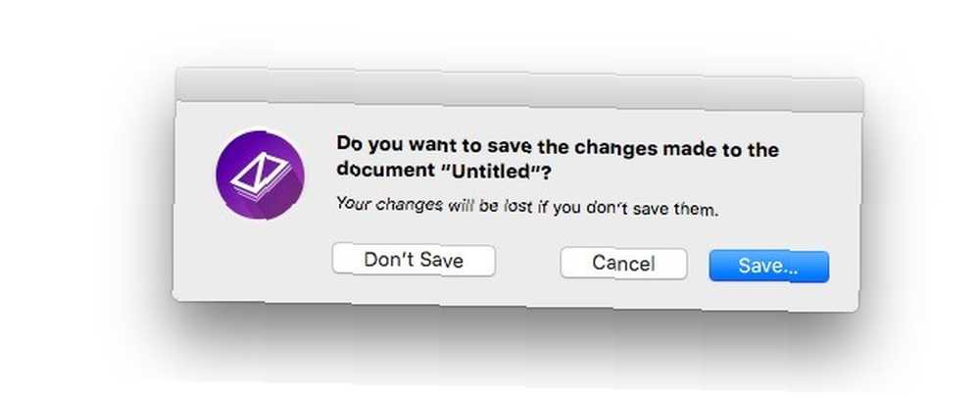Click the words "made to the" in the heading
Screen dimensions: 980x397
point(721,149)
